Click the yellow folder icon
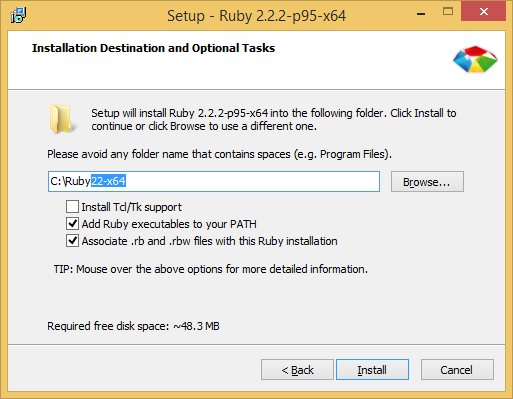Viewport: 513px width, 399px height. point(62,119)
